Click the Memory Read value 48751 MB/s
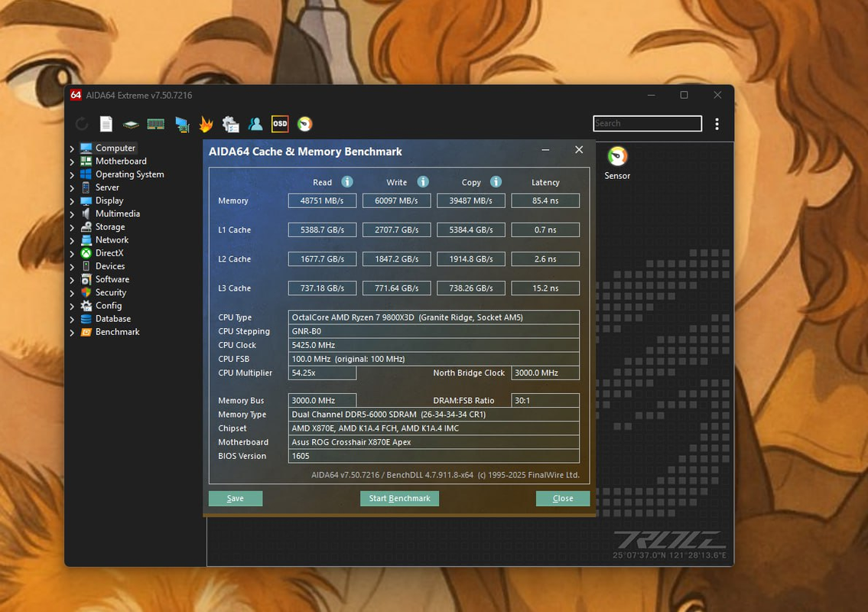 [322, 200]
